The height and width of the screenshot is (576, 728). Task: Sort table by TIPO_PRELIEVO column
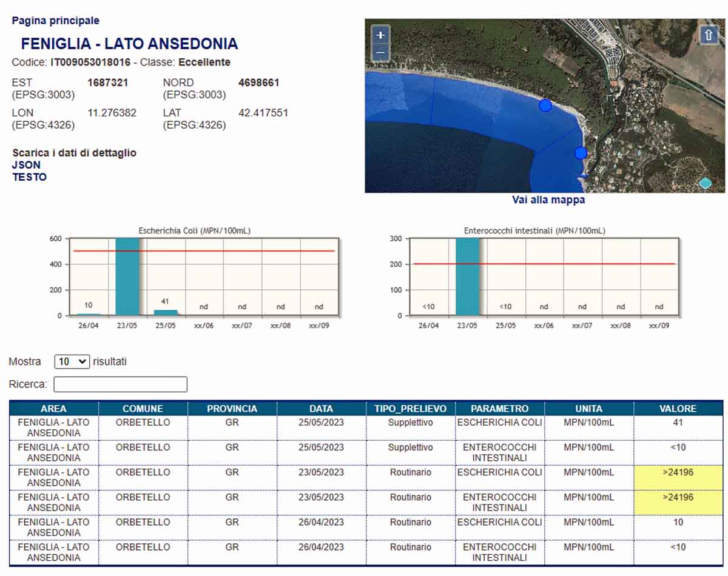pos(410,409)
